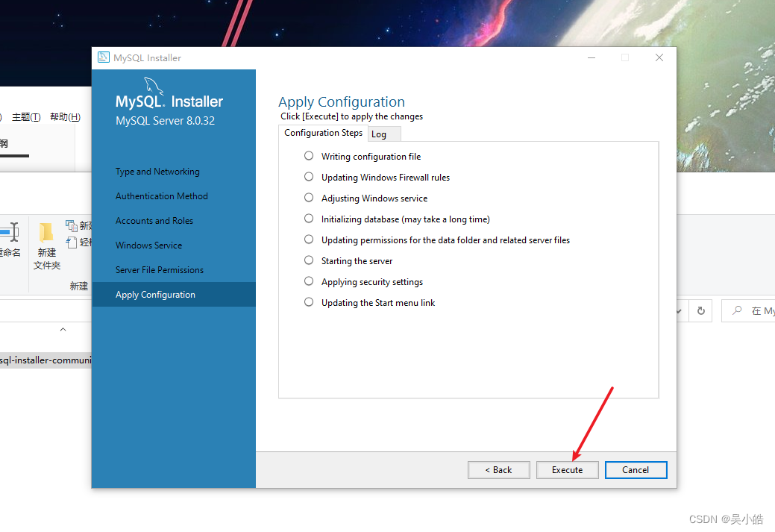This screenshot has width=775, height=532.
Task: Click the MySQL Installer title bar icon
Action: tap(103, 57)
